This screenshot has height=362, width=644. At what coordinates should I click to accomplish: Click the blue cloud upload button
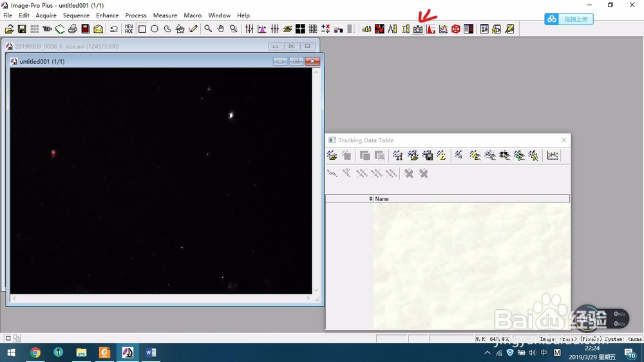pyautogui.click(x=569, y=19)
